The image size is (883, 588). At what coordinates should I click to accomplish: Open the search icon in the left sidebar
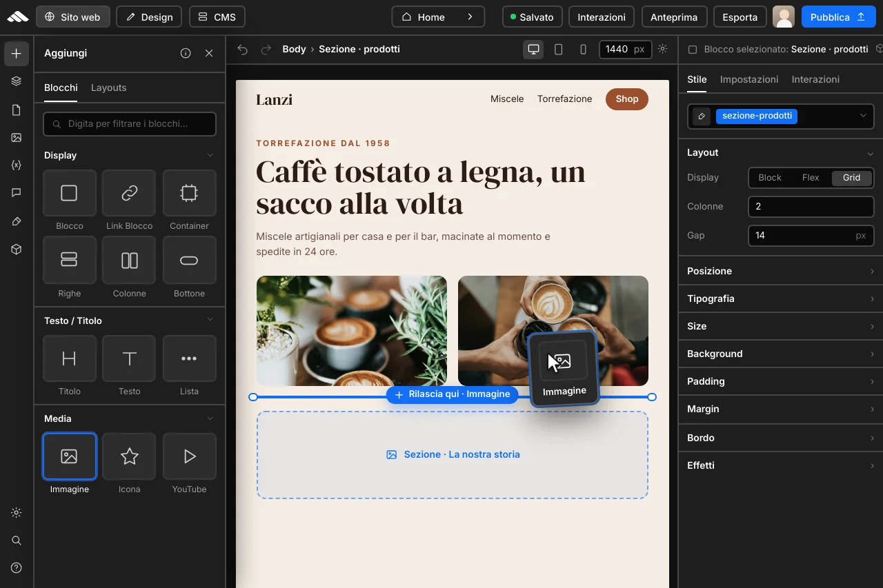17,540
